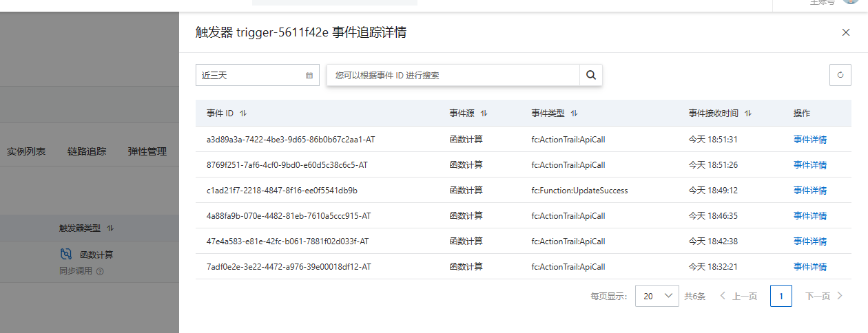This screenshot has height=333, width=868.
Task: Refresh the event tracking list
Action: click(x=840, y=75)
